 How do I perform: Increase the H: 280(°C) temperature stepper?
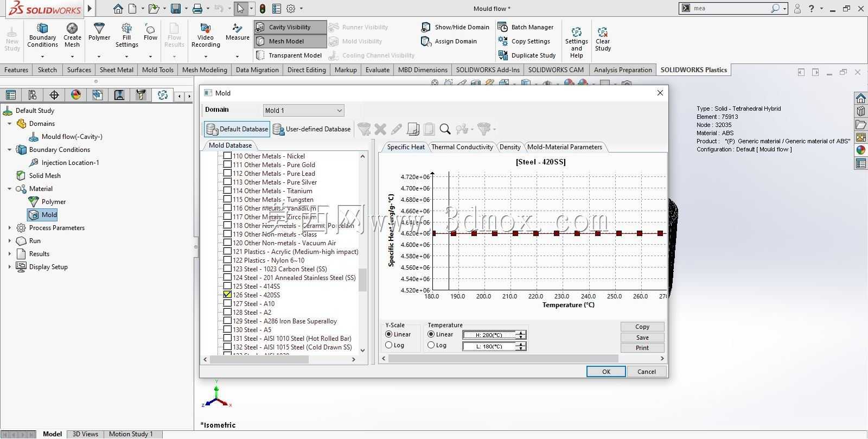[521, 333]
